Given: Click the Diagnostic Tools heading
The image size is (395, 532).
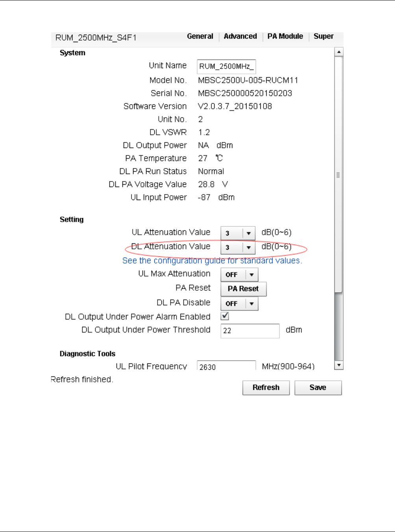Looking at the screenshot, I should pos(87,354).
